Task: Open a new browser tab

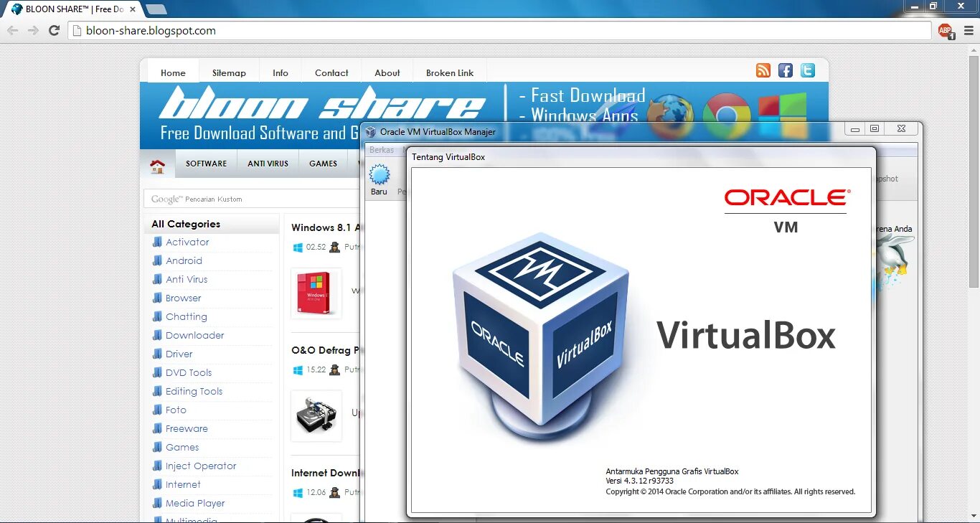Action: 156,9
